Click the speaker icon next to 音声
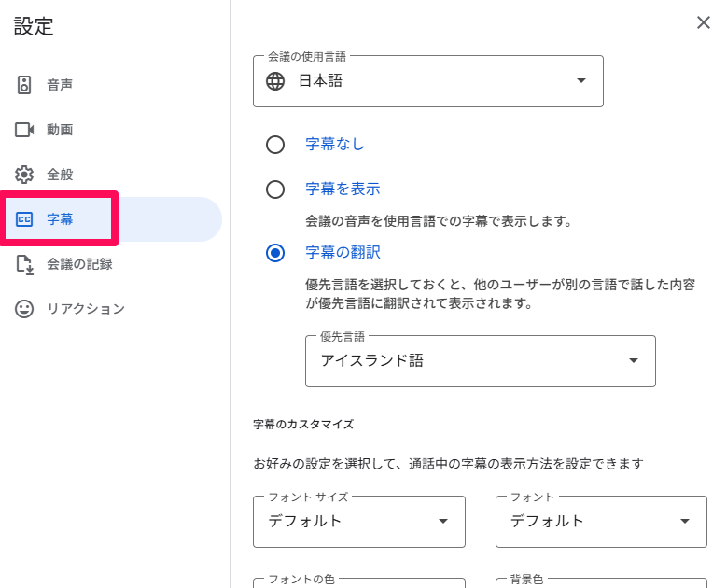 click(24, 85)
